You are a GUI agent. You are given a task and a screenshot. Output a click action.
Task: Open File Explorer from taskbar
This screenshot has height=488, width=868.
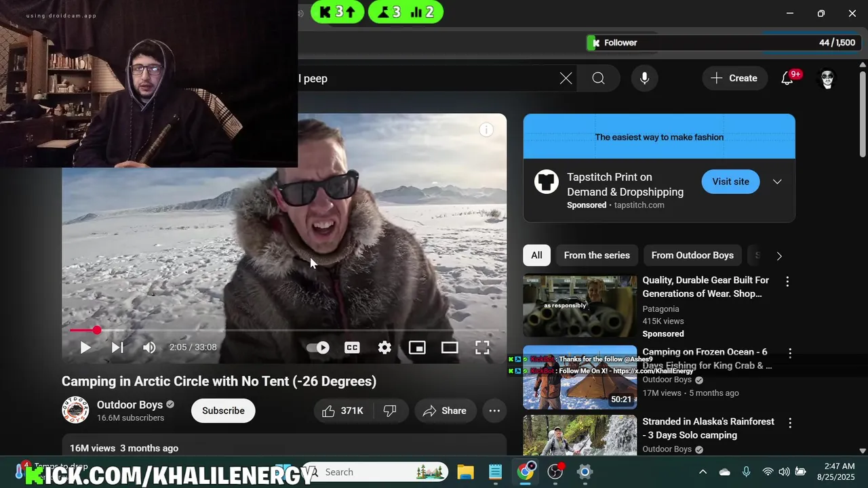[x=465, y=472]
